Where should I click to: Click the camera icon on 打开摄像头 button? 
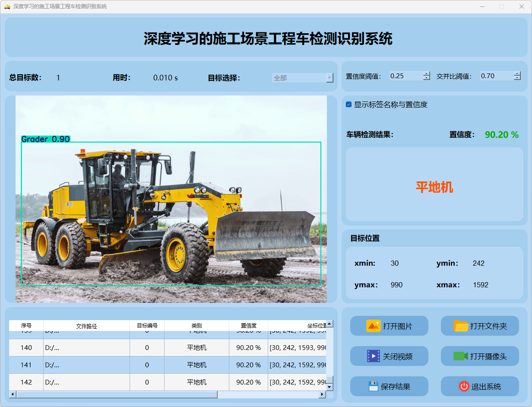tap(461, 356)
